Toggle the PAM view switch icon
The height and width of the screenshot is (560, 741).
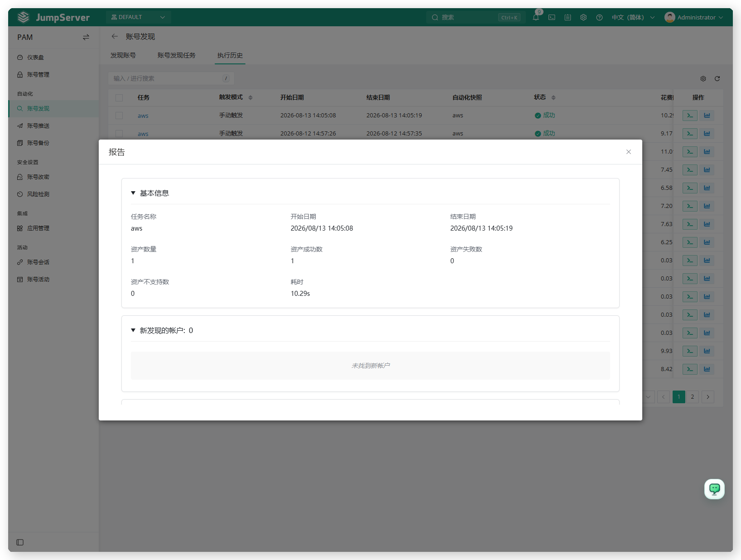click(x=86, y=37)
